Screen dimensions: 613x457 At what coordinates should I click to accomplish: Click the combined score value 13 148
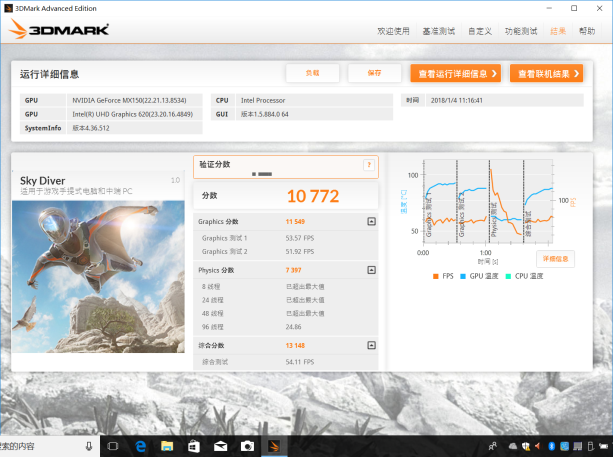click(295, 346)
